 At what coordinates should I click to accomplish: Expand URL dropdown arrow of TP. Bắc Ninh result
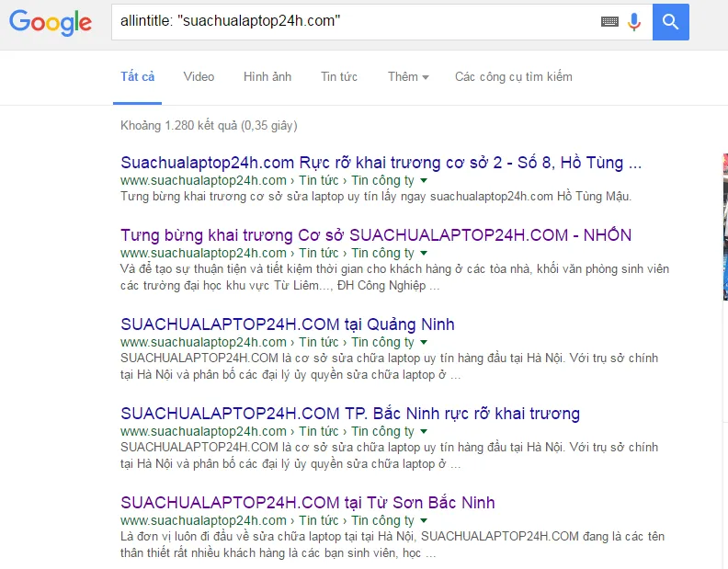[424, 431]
